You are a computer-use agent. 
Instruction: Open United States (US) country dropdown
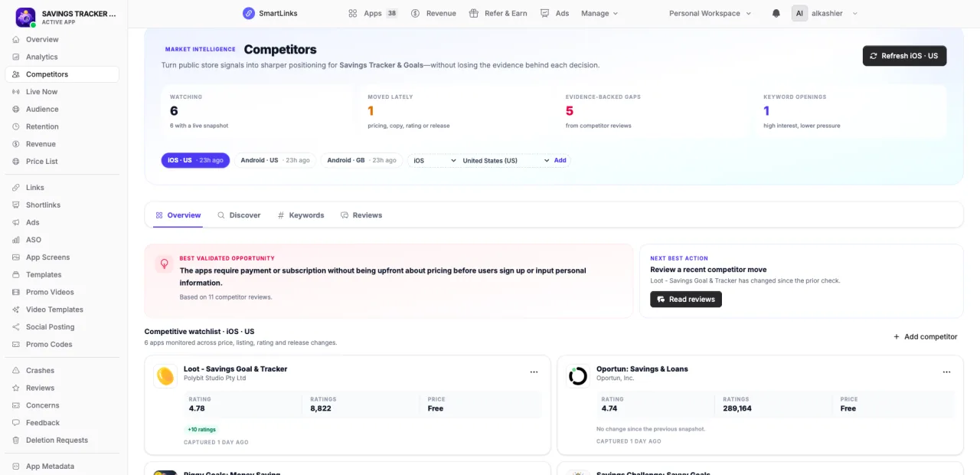505,160
